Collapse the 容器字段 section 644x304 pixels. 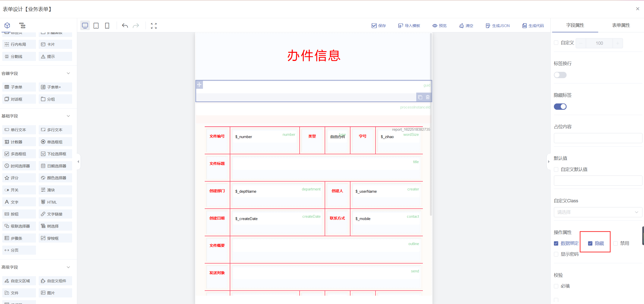pos(68,73)
